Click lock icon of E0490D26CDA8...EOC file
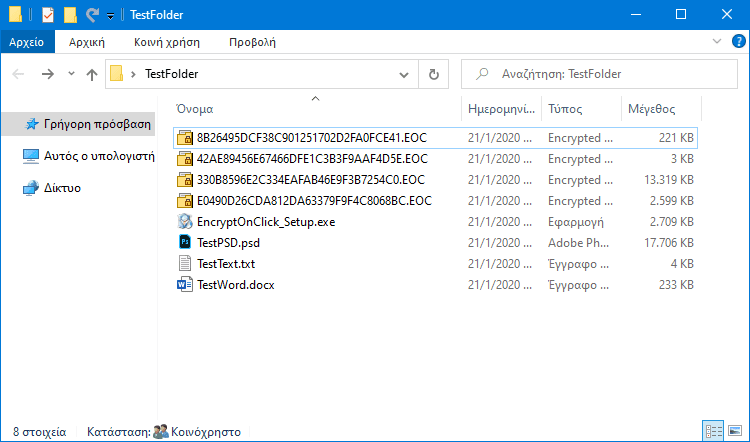The image size is (750, 442). (185, 201)
